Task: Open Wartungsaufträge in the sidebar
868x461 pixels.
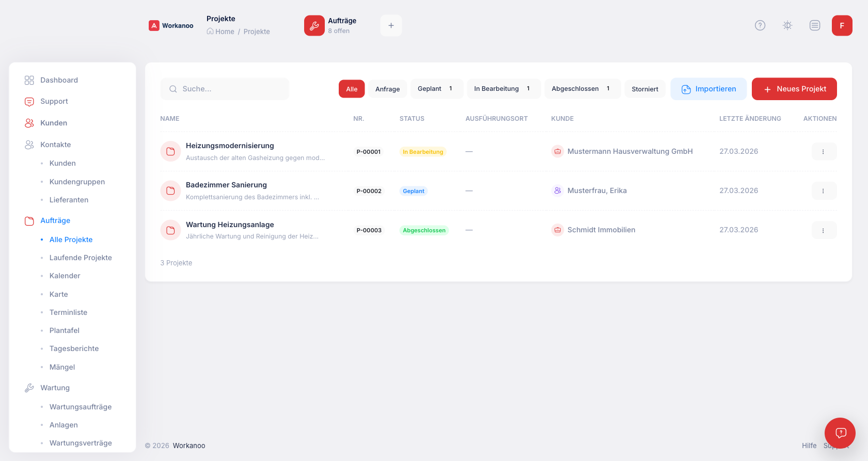Action: pos(81,407)
